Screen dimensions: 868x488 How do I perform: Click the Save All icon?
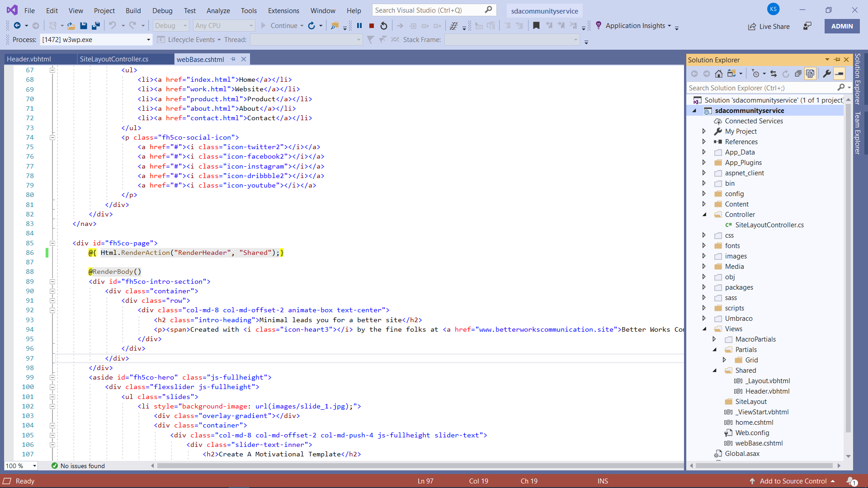[95, 26]
